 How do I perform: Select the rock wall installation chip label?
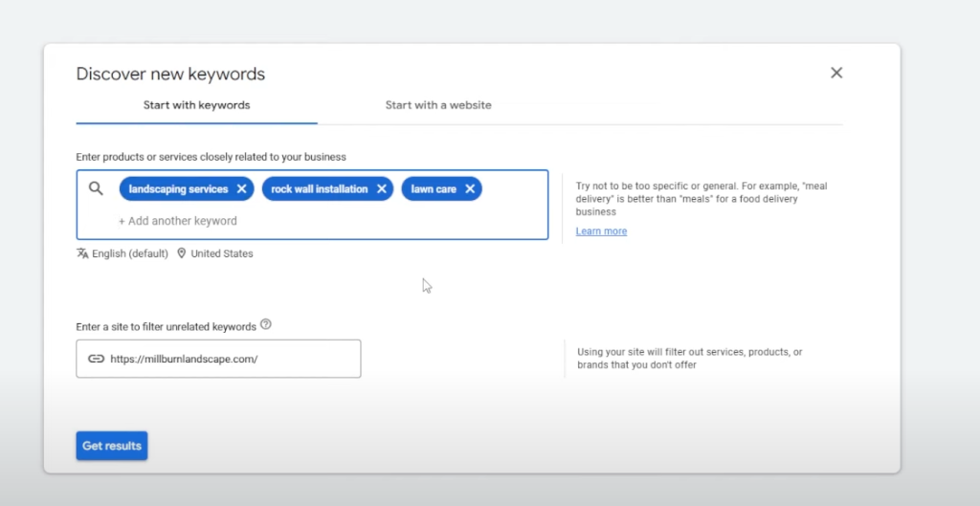(x=319, y=189)
